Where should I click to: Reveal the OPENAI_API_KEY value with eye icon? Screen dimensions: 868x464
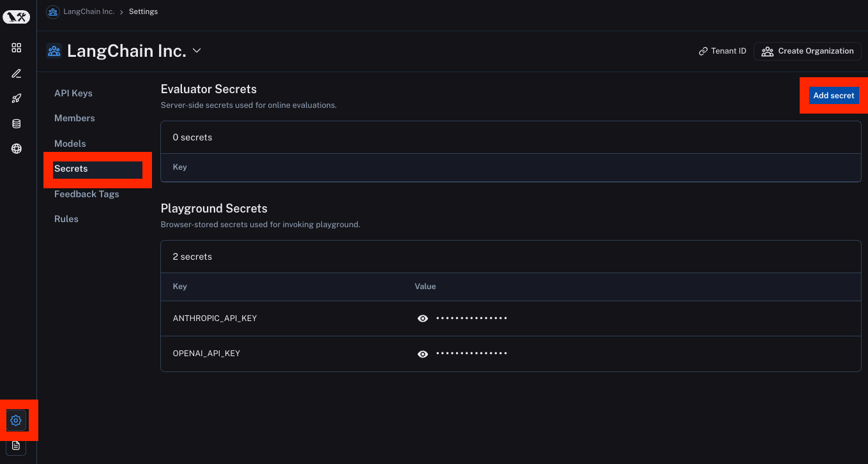pyautogui.click(x=422, y=354)
